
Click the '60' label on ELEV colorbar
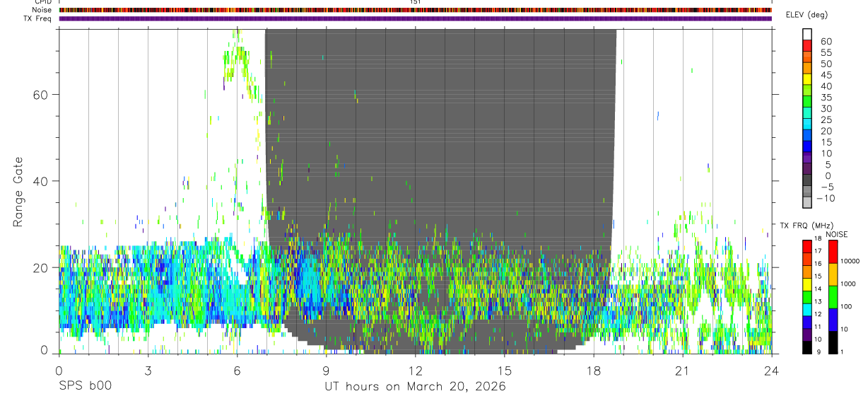pyautogui.click(x=826, y=41)
